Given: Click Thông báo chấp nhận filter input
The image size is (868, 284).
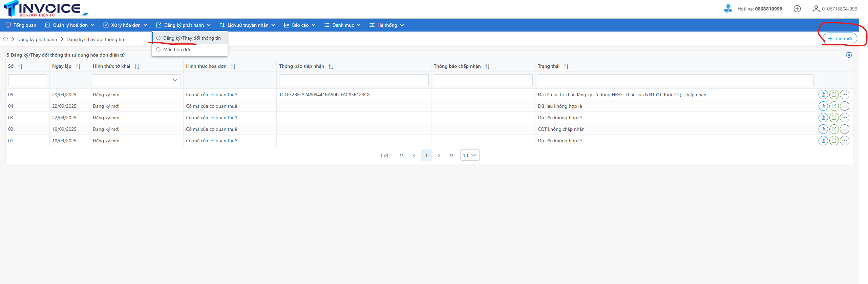Looking at the screenshot, I should tap(483, 80).
